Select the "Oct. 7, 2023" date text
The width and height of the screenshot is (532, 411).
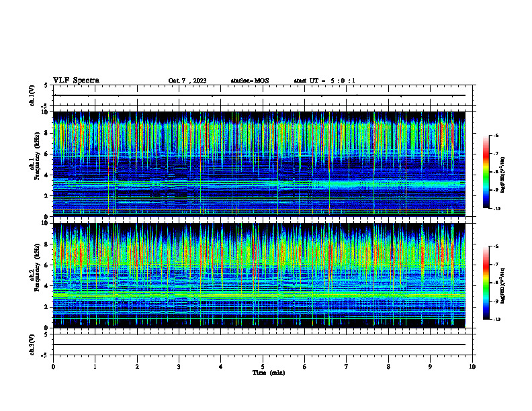[x=187, y=81]
